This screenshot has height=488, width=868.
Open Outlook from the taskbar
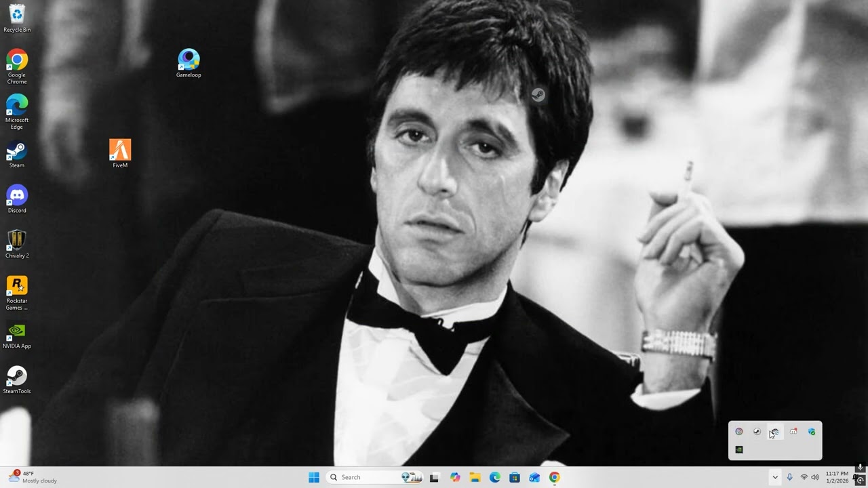[x=534, y=477]
